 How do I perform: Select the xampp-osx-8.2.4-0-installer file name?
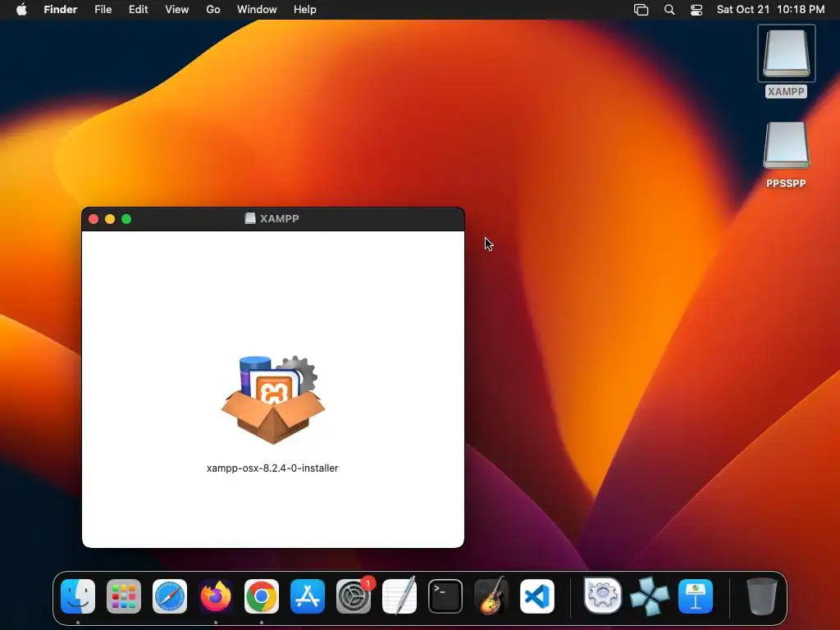[272, 468]
